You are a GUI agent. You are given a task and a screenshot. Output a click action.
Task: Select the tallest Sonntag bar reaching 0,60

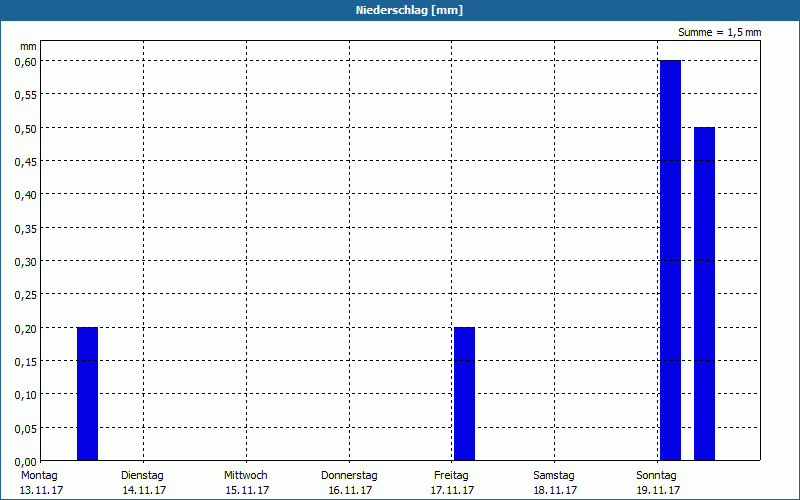670,260
